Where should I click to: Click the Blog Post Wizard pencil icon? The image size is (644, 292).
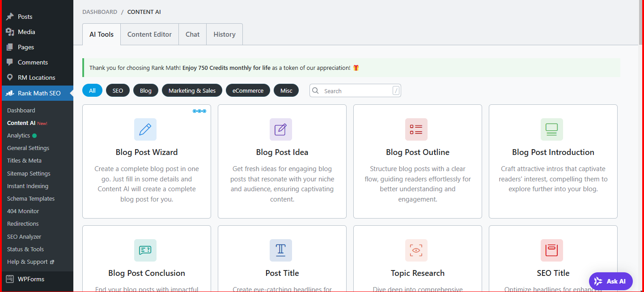click(145, 129)
